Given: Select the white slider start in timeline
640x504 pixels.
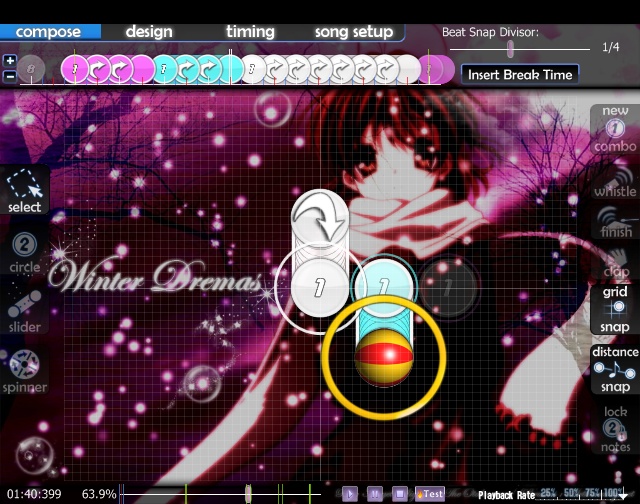Looking at the screenshot, I should coord(253,69).
